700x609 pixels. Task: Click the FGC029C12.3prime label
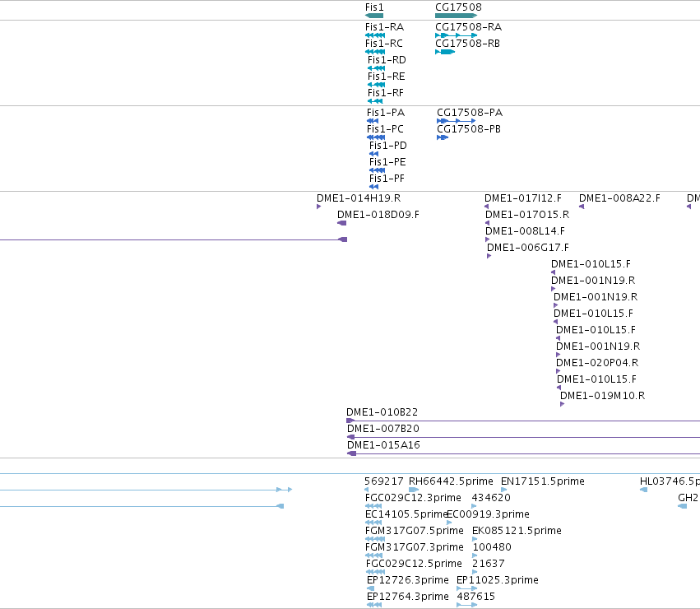[x=413, y=498]
